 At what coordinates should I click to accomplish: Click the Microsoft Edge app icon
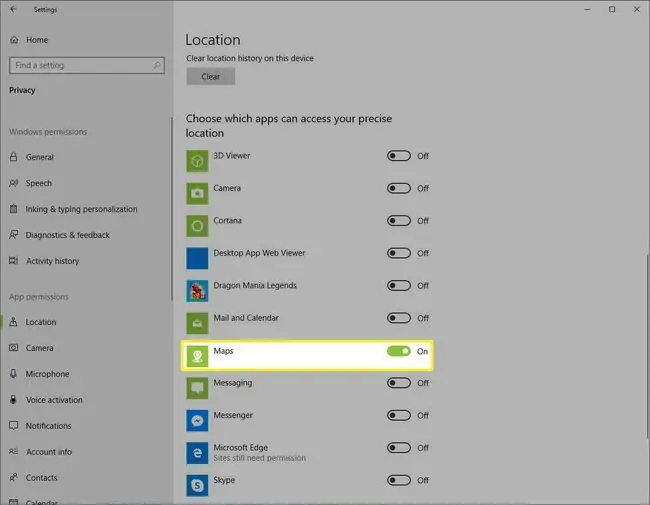click(x=197, y=453)
